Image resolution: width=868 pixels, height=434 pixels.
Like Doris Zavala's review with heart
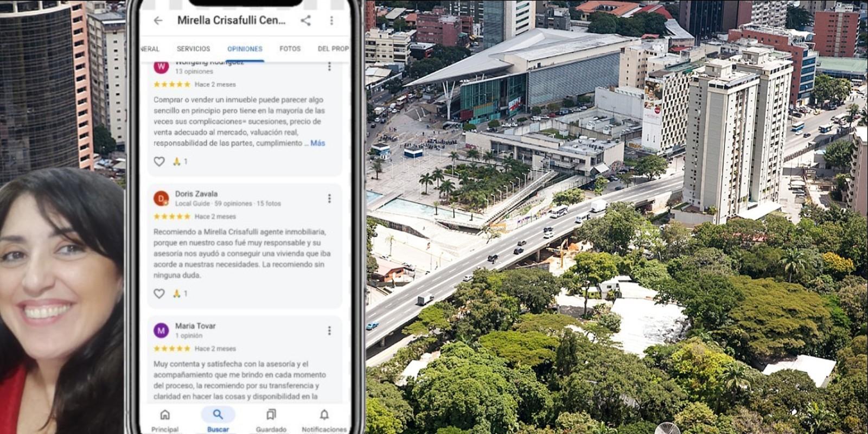tap(159, 293)
